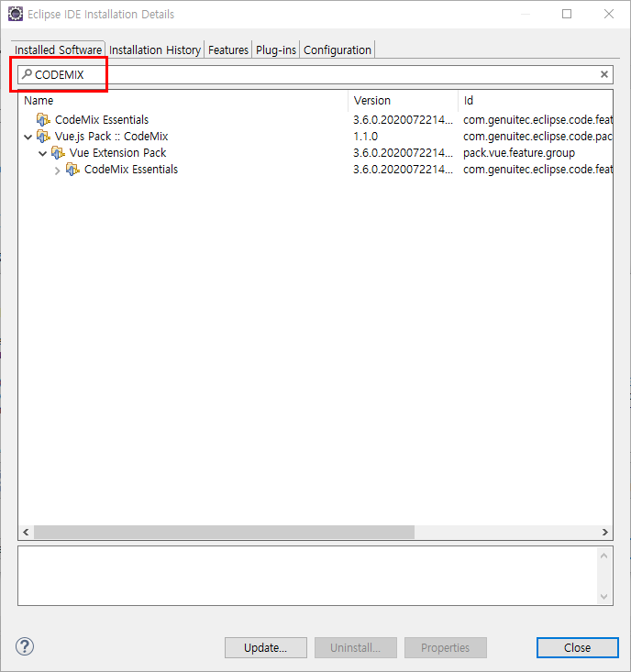Viewport: 631px width, 672px height.
Task: Click the Properties button
Action: coord(446,647)
